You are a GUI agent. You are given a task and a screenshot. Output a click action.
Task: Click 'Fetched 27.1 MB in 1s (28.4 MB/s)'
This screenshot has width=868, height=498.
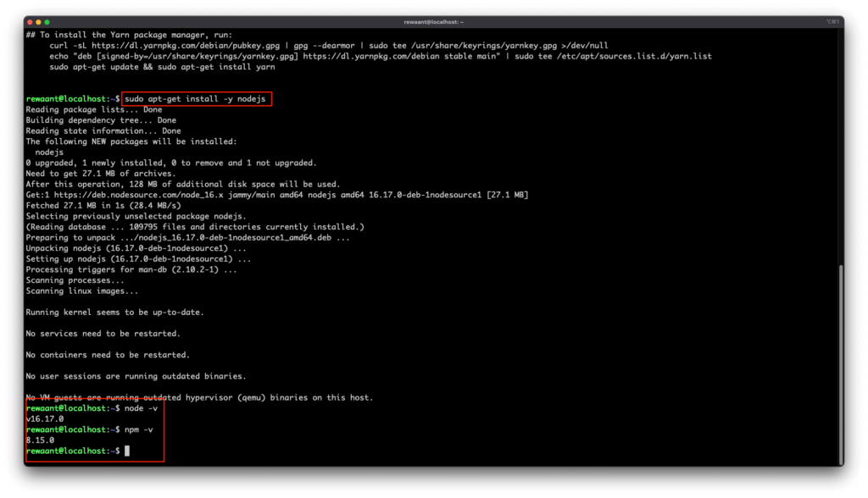click(103, 205)
